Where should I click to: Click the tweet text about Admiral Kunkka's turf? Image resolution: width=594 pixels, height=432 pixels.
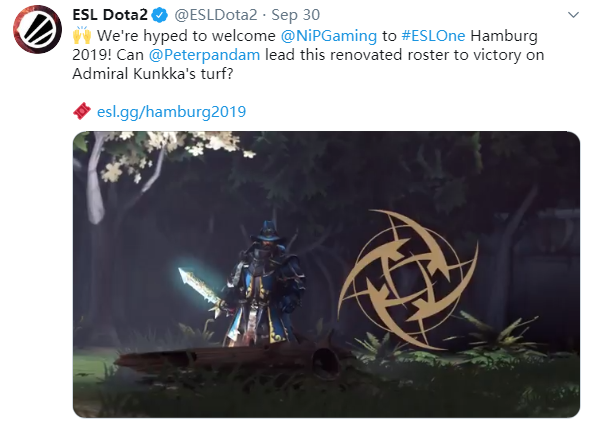coord(152,74)
